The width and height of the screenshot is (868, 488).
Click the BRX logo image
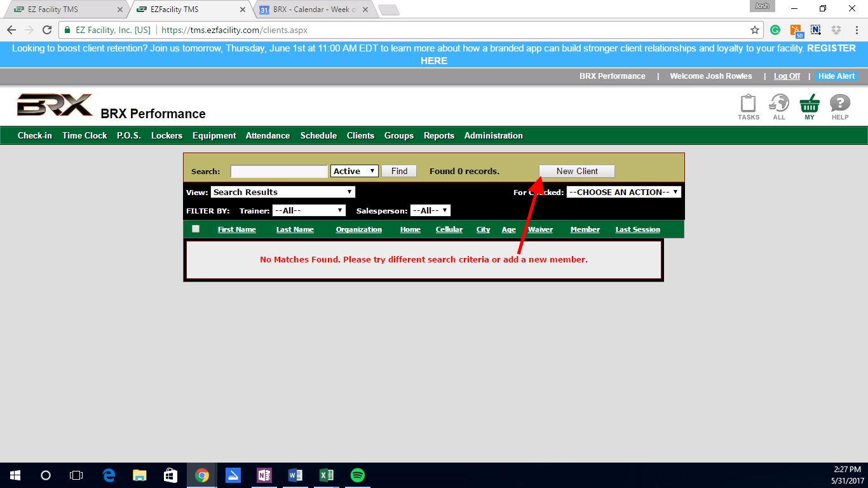[x=55, y=105]
